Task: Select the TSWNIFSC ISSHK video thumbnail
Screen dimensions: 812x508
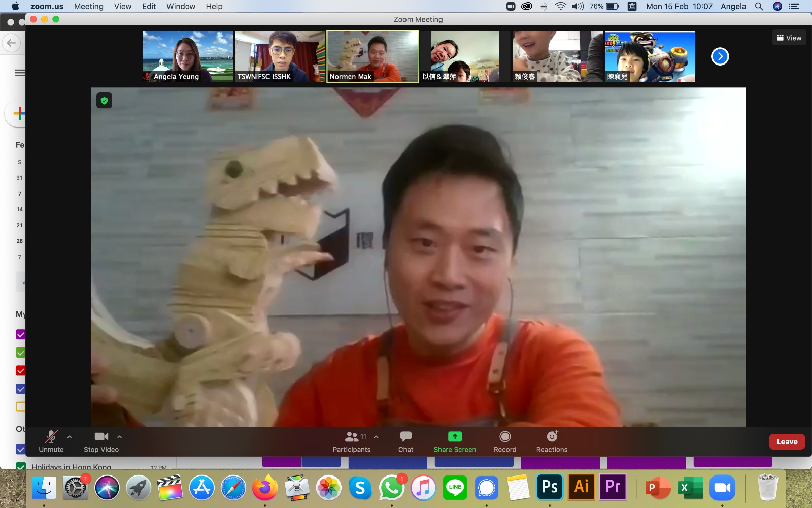Action: pos(280,56)
